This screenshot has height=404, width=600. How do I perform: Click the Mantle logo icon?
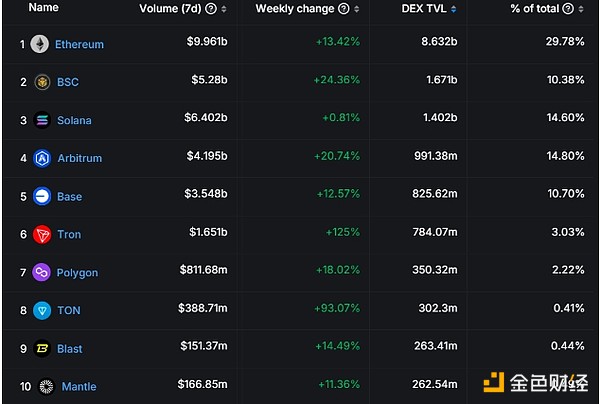(46, 386)
